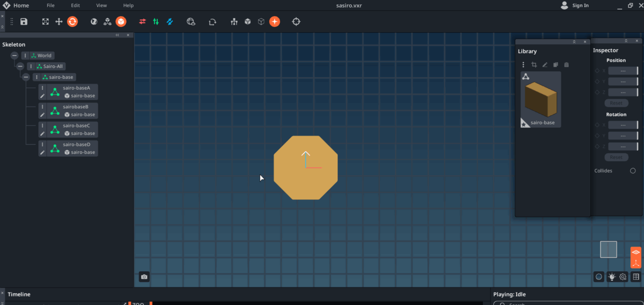Click the globe world-space icon in the toolbar
The width and height of the screenshot is (644, 305).
pos(94,21)
